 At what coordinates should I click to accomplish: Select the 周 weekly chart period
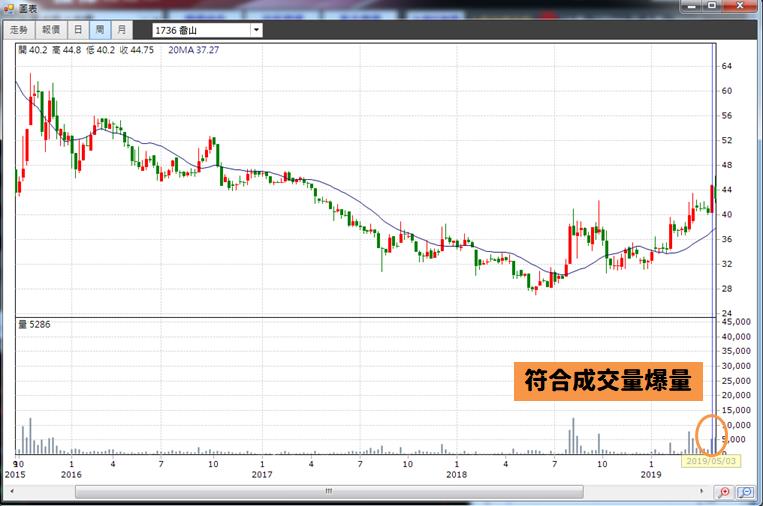click(x=100, y=30)
